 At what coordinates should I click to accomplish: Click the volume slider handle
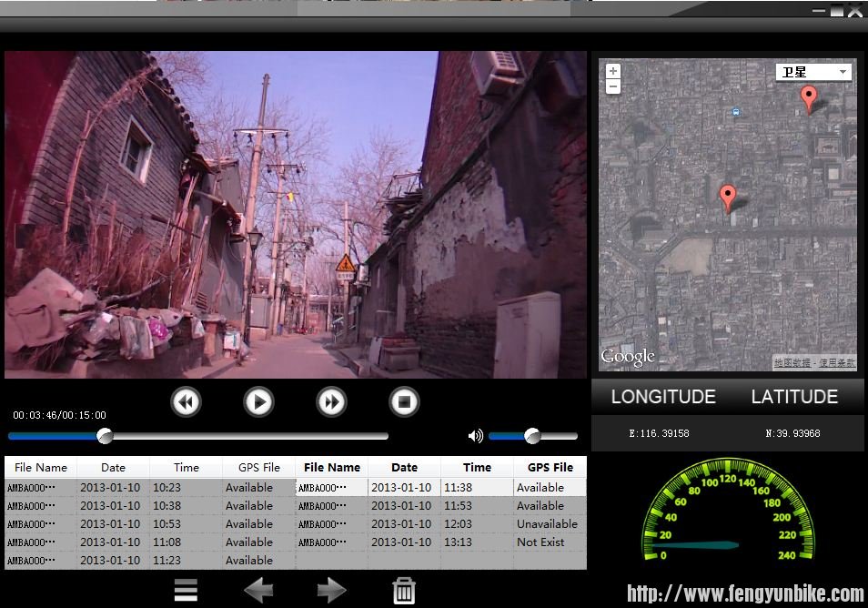(533, 436)
